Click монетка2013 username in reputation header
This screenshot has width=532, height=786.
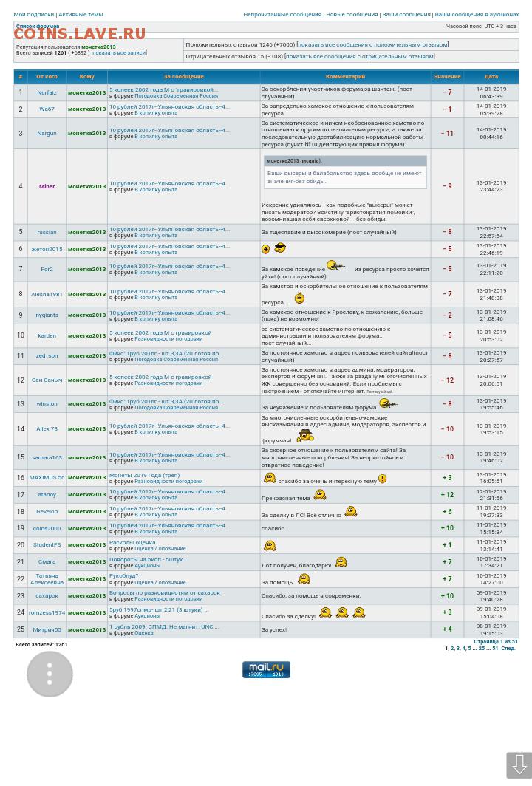click(x=98, y=47)
